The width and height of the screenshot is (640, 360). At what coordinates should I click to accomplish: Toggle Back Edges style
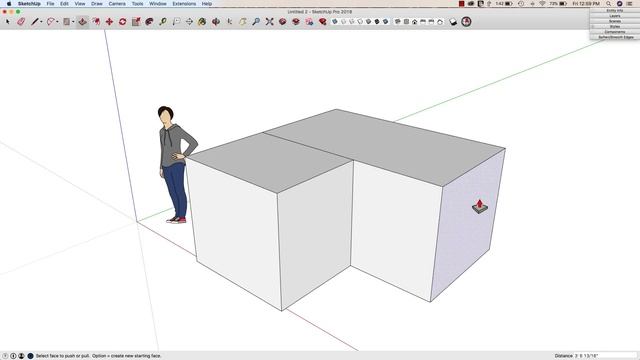[x=343, y=22]
